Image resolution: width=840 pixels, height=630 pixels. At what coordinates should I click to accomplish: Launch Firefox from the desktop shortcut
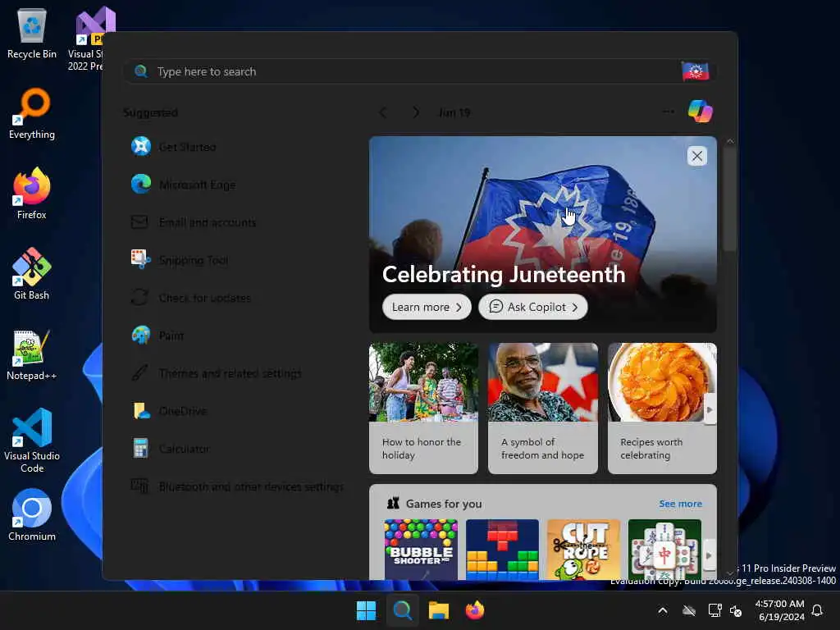coord(32,194)
